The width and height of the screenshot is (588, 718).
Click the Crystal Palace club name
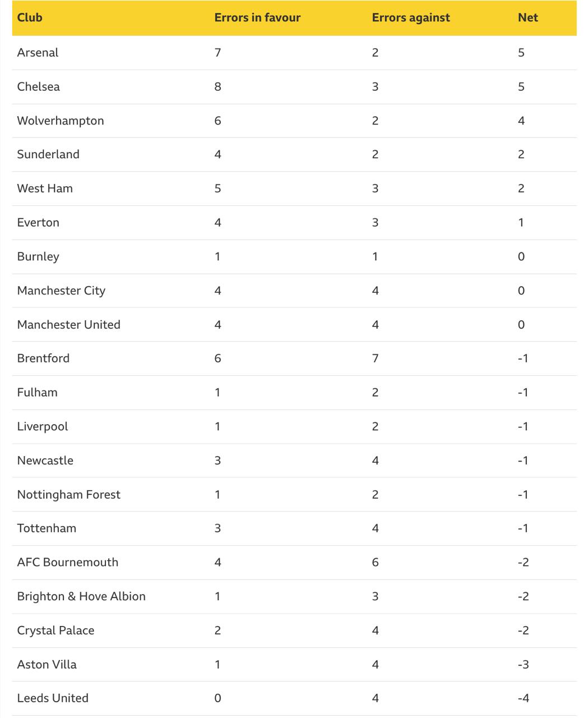click(x=55, y=630)
